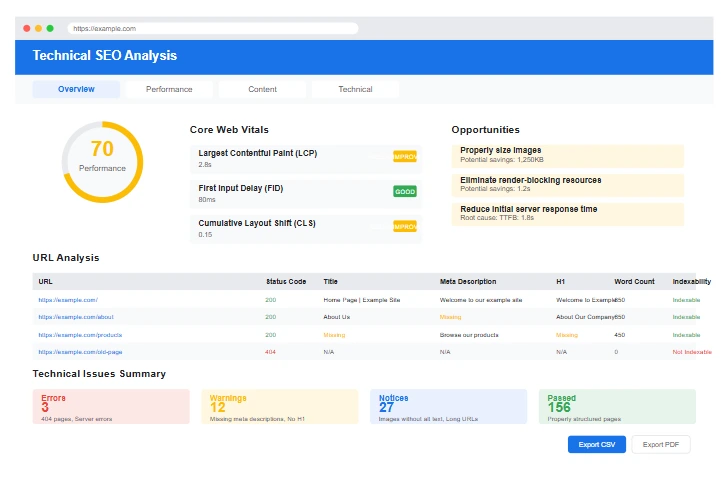Click the green maximize window dot
The image size is (725, 485).
(50, 28)
